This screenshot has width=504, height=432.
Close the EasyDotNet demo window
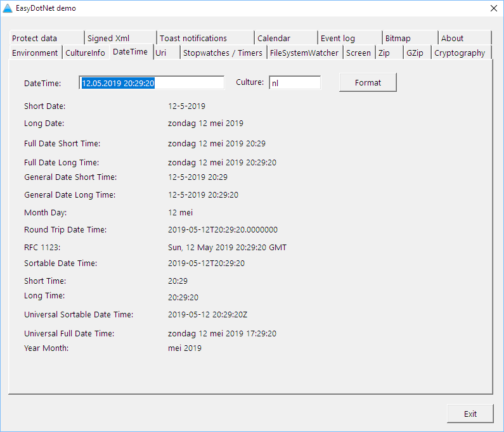click(493, 8)
